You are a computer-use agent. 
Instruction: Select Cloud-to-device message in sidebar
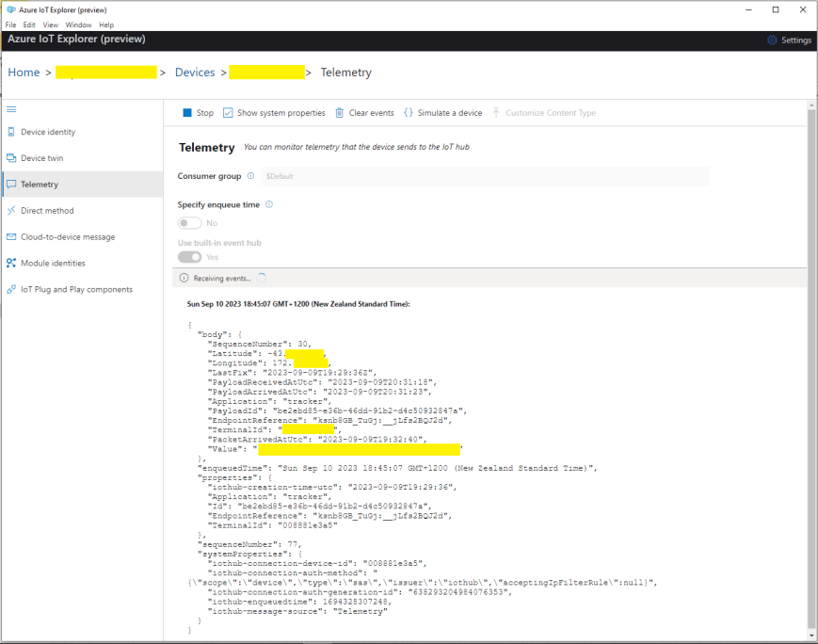[84, 236]
